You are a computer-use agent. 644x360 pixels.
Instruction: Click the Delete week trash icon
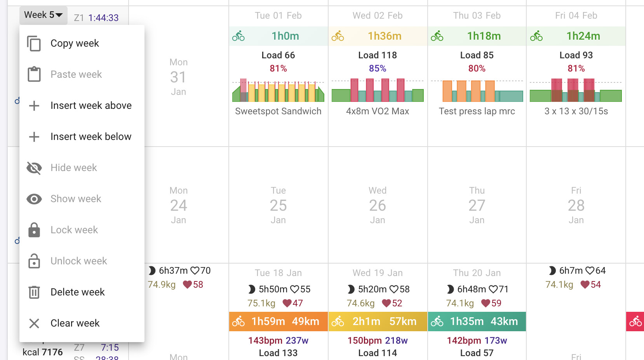point(34,292)
